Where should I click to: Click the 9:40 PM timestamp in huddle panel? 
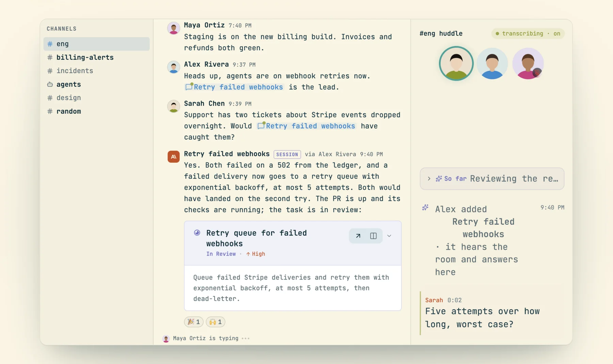tap(552, 207)
